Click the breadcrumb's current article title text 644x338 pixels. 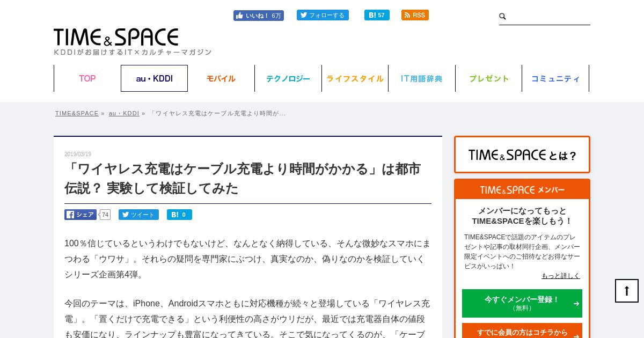218,113
